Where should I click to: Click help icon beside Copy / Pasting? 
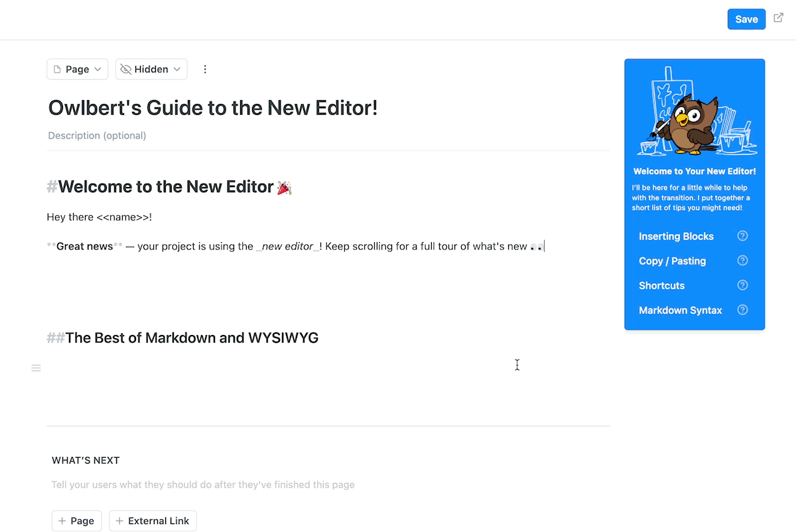743,261
